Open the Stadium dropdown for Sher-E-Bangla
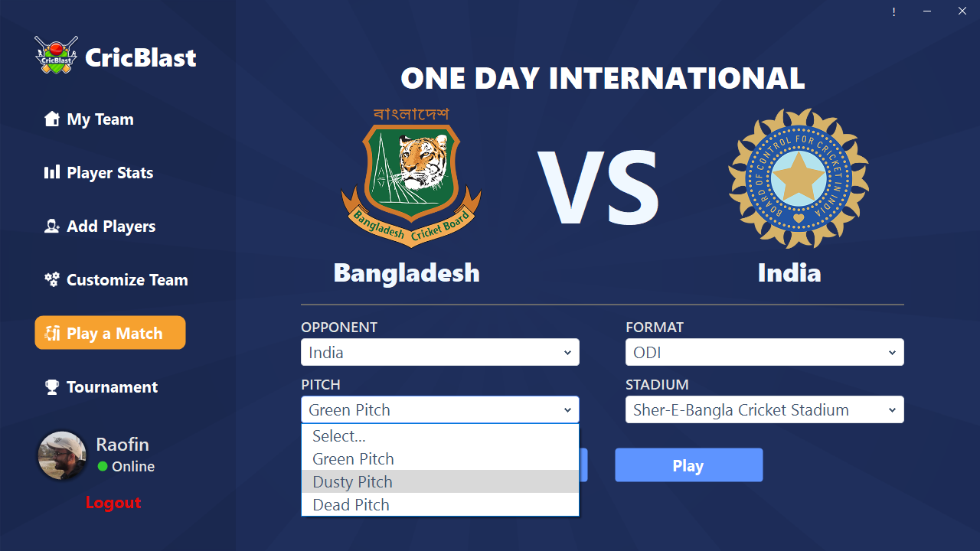Screen dimensions: 980x551 click(x=765, y=409)
